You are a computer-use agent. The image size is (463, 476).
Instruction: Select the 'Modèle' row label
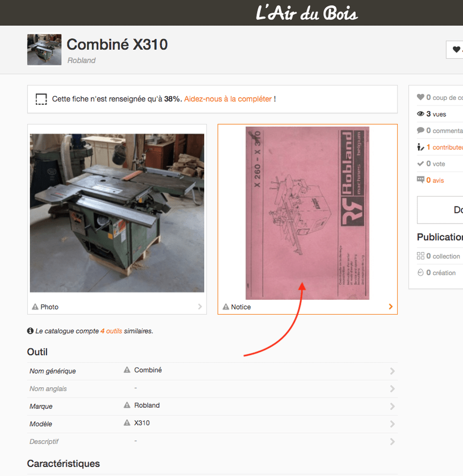pos(40,424)
